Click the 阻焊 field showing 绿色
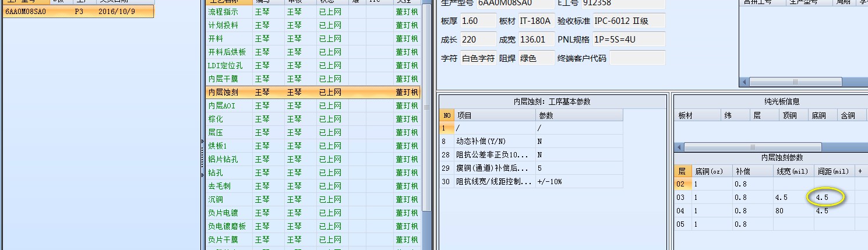Screen dimensions: 868x250 pos(535,58)
